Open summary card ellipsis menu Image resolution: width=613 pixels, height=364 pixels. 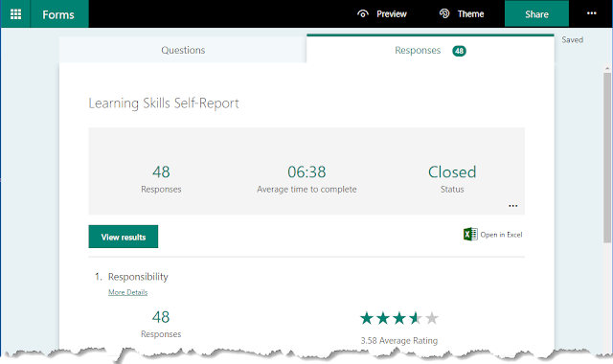513,206
